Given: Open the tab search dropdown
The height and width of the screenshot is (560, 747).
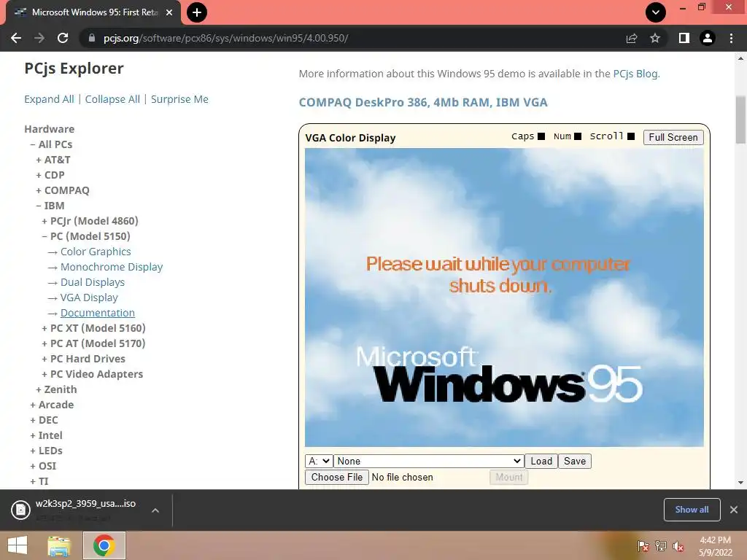Looking at the screenshot, I should pos(656,12).
